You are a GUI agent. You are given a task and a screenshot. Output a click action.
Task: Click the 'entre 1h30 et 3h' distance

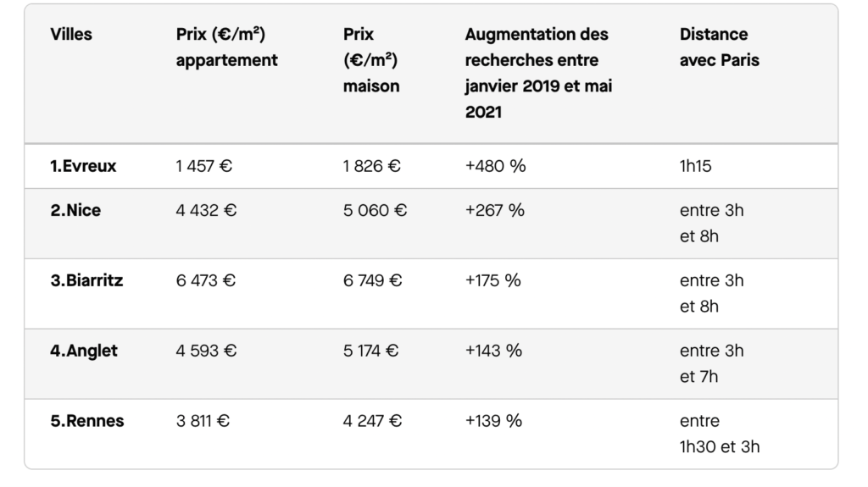click(719, 434)
